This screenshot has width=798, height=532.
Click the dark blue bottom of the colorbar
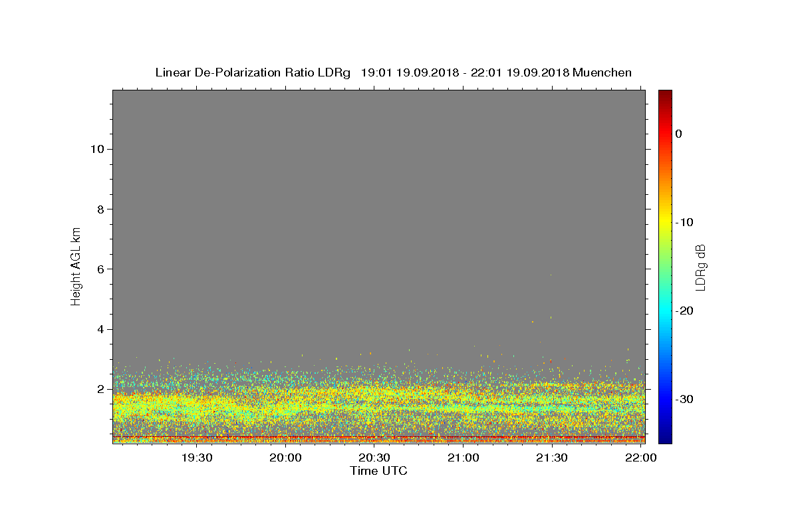pyautogui.click(x=665, y=438)
